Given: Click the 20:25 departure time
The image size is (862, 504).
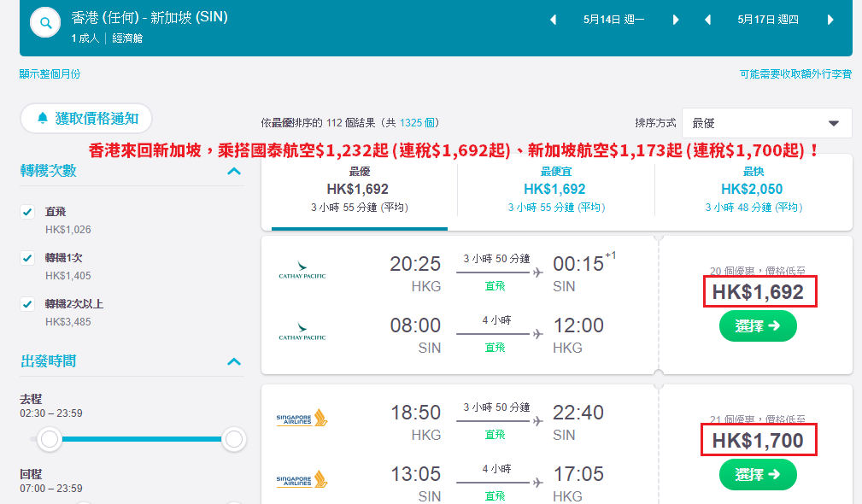Looking at the screenshot, I should (x=415, y=264).
